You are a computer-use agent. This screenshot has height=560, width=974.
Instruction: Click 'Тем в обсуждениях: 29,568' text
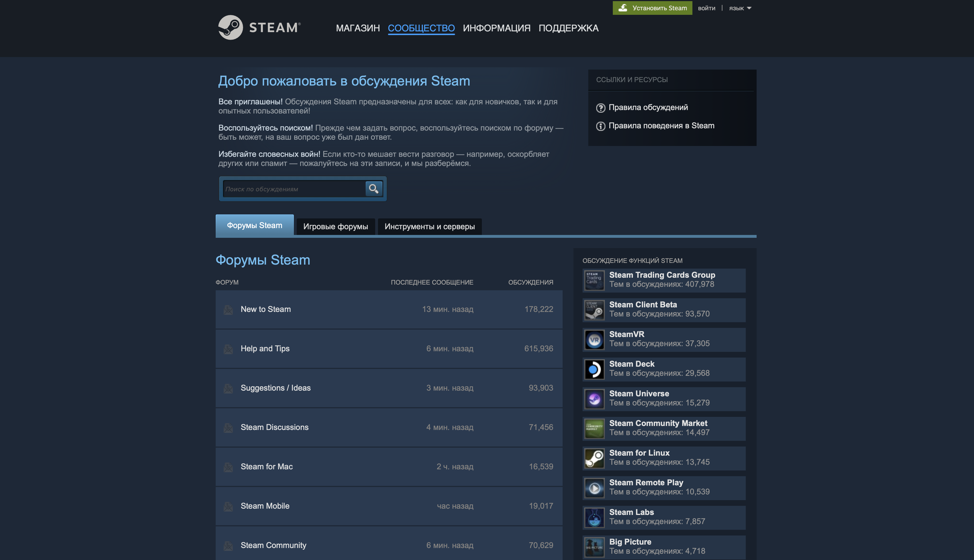[659, 373]
